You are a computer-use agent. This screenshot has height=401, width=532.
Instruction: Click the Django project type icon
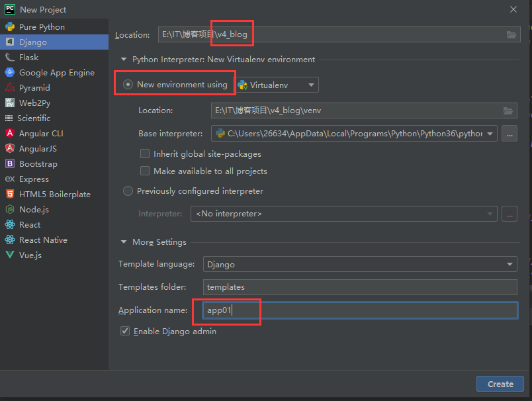10,42
